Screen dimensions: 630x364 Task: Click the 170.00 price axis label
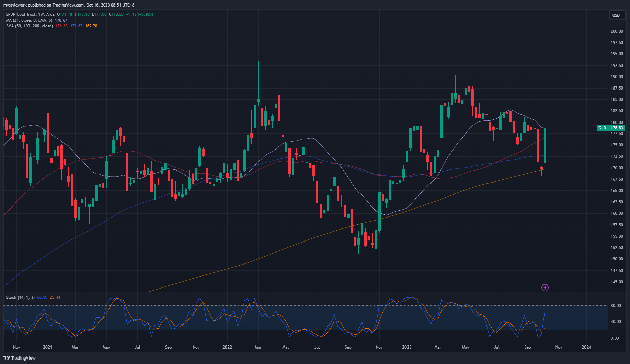click(617, 168)
